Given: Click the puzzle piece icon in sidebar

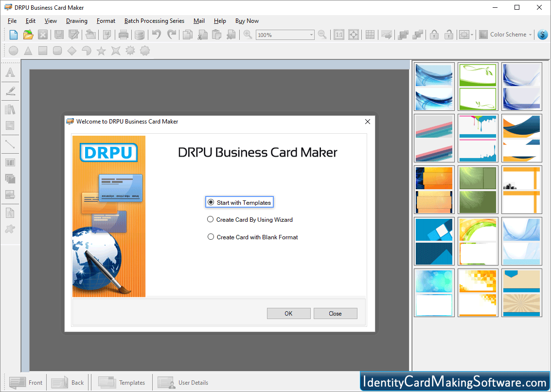Looking at the screenshot, I should [10, 229].
